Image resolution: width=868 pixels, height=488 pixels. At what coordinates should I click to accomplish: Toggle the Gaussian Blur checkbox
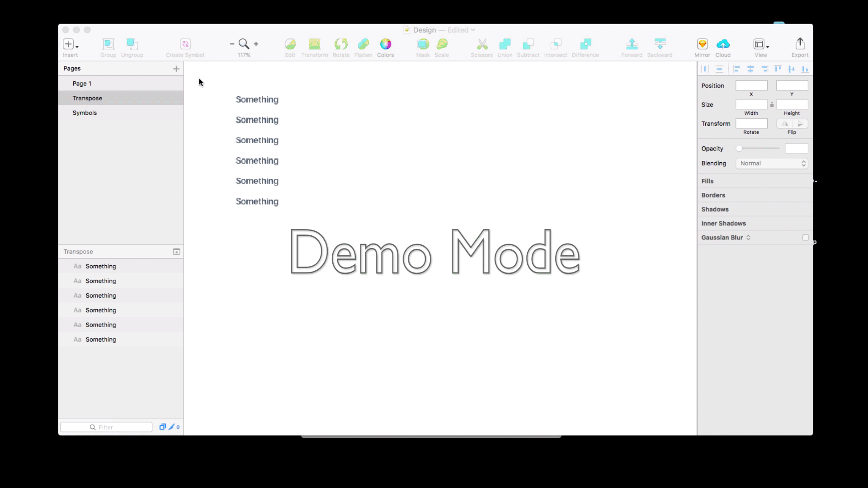tap(805, 237)
